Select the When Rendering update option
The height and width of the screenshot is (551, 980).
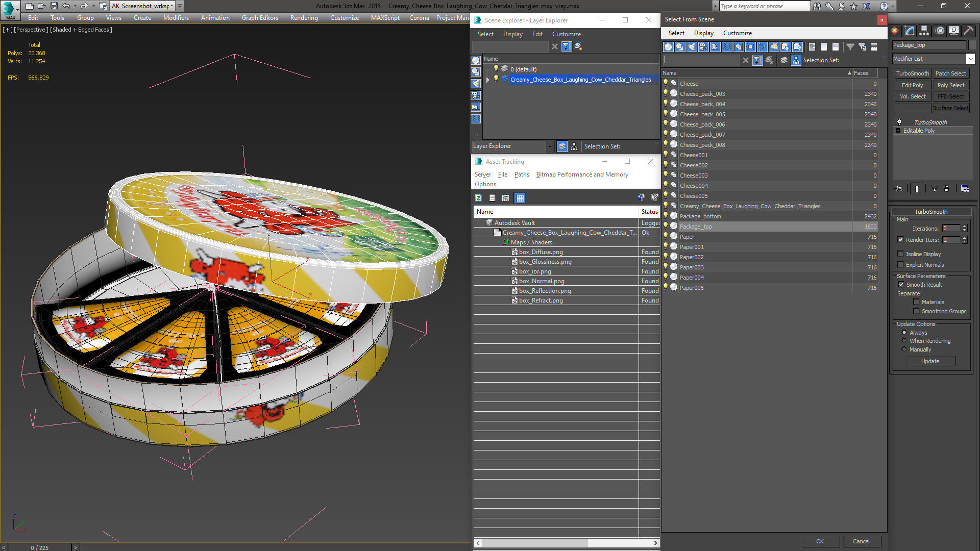904,341
